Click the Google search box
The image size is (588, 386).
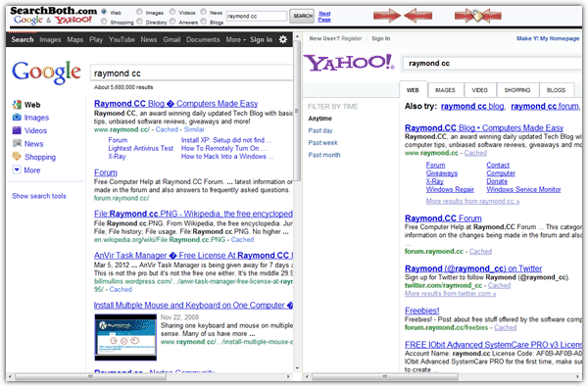(x=191, y=72)
